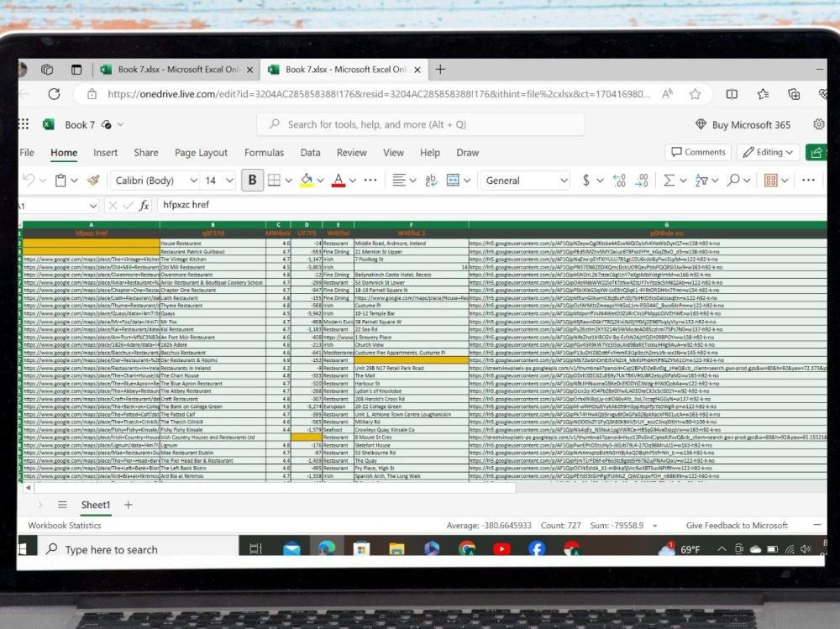Click the Comments button
Screen dimensions: 840x629
click(x=699, y=152)
